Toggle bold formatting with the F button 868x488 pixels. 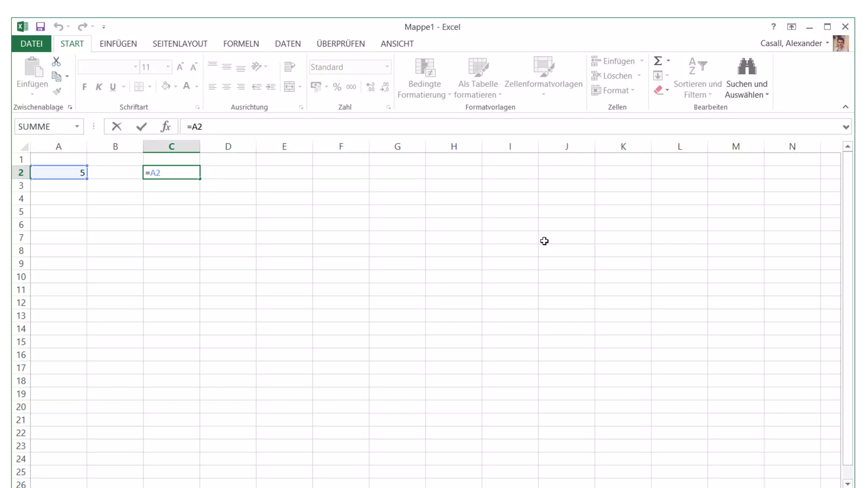[84, 87]
